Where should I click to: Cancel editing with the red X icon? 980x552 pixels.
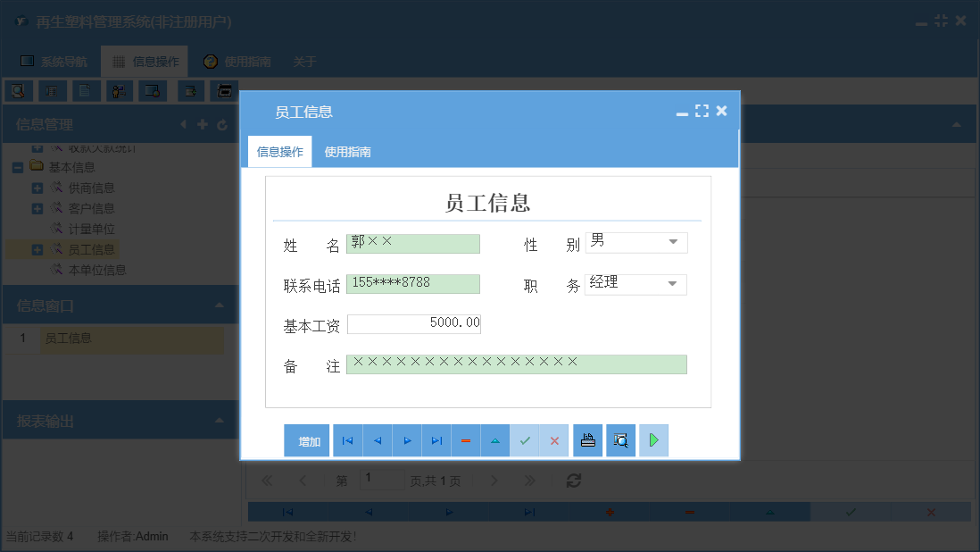[x=554, y=440]
